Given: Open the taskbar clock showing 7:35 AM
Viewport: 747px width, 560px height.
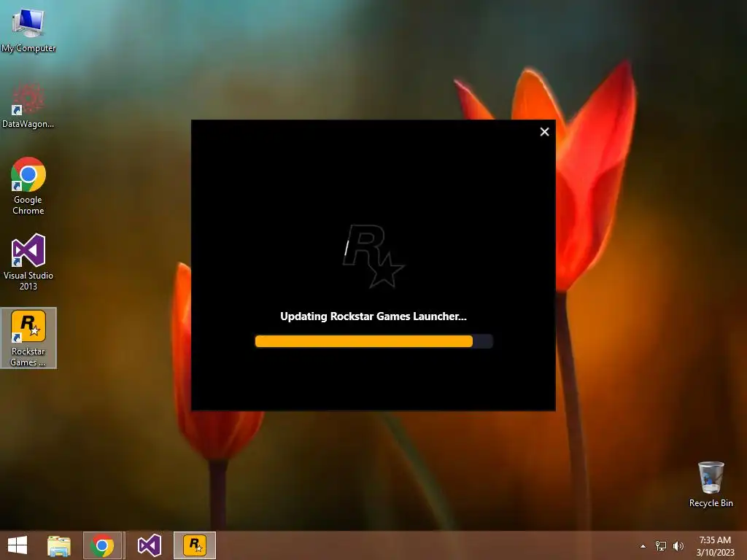Looking at the screenshot, I should pos(715,546).
